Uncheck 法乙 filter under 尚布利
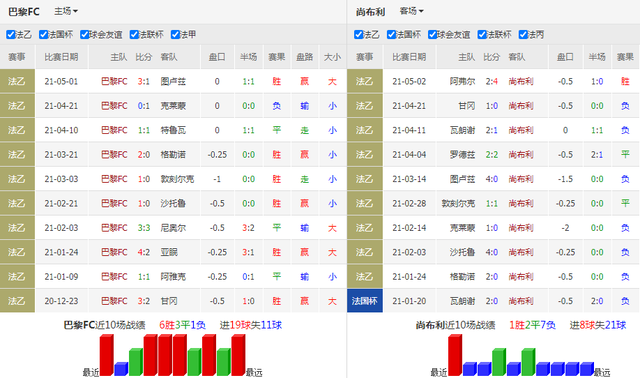Screen dimensions: 640x378 click(359, 35)
